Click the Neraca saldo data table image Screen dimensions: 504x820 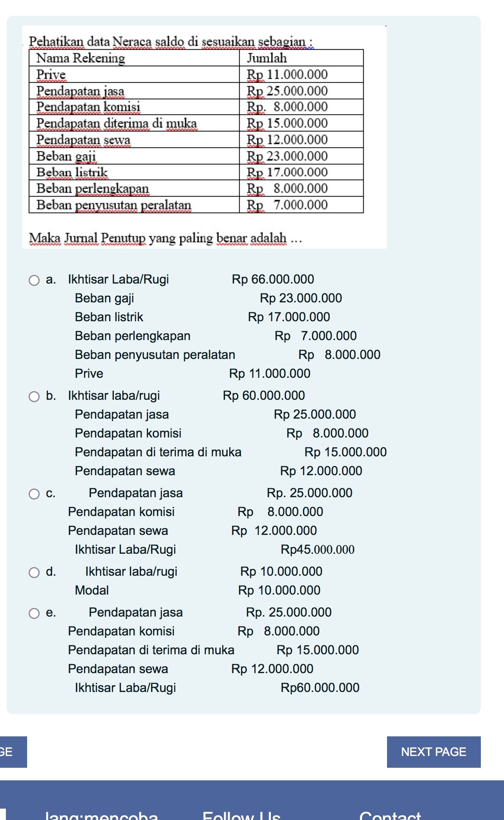196,130
